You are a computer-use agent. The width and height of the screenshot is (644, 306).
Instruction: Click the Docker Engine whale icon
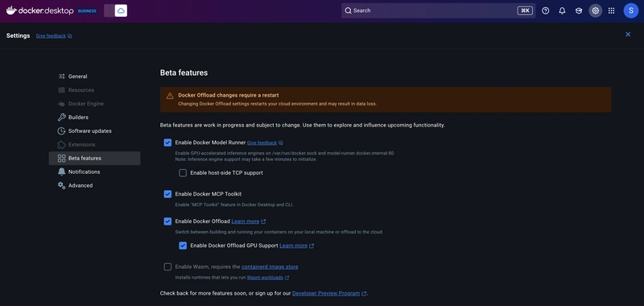click(x=62, y=104)
